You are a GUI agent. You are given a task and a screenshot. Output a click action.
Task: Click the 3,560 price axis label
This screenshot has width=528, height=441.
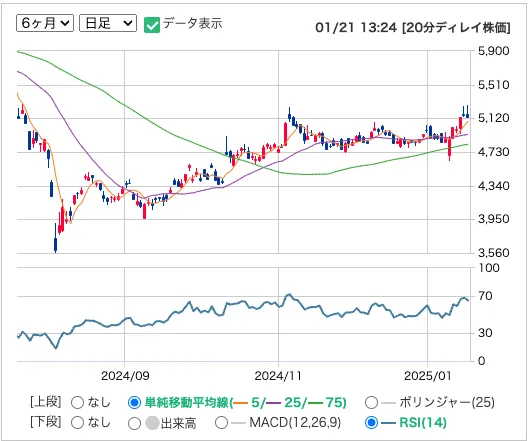(493, 252)
